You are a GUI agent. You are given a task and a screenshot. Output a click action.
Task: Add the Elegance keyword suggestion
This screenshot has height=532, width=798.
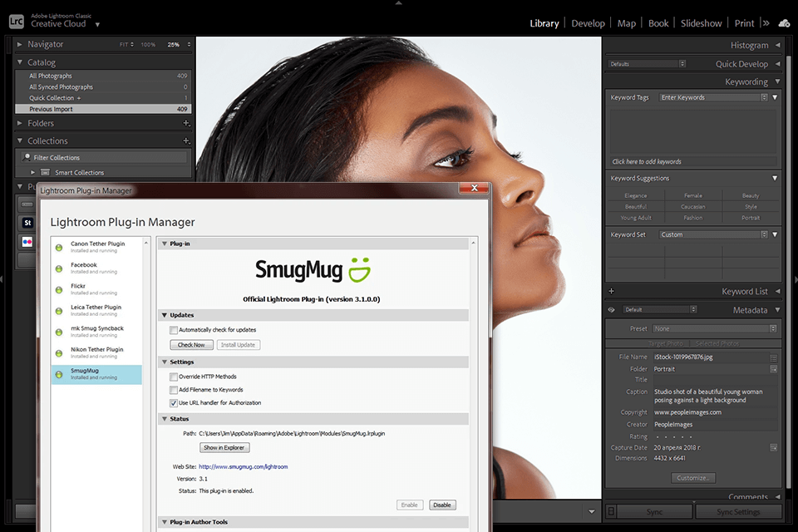click(x=636, y=195)
